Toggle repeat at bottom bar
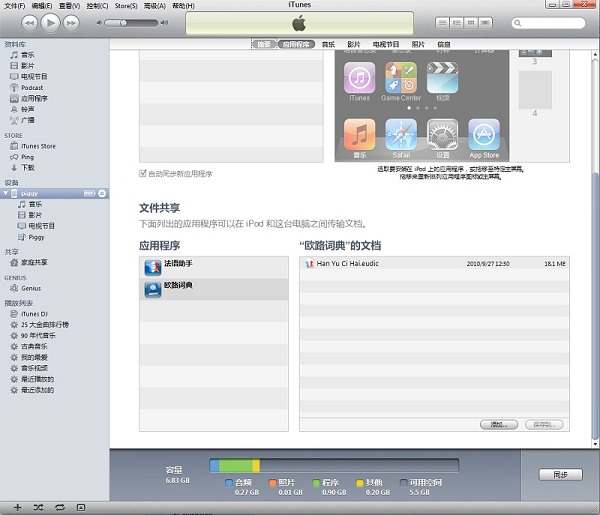This screenshot has height=515, width=600. [60, 507]
